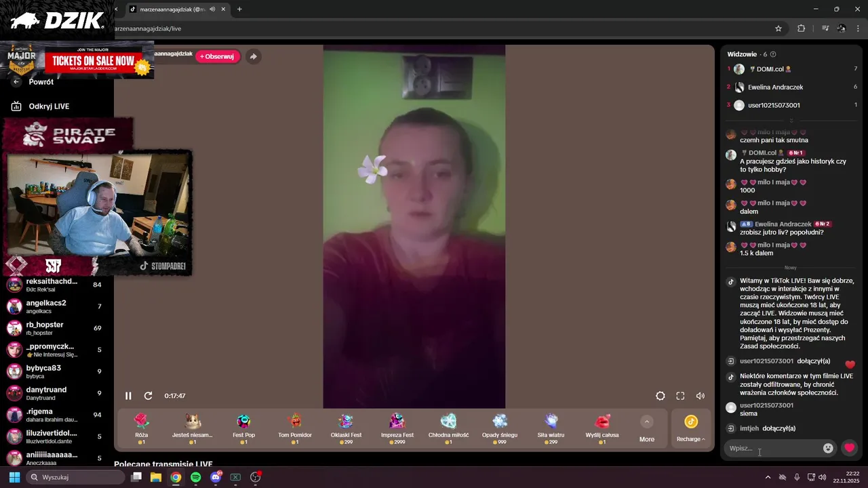Click the Tickets on sale now banner

point(77,60)
